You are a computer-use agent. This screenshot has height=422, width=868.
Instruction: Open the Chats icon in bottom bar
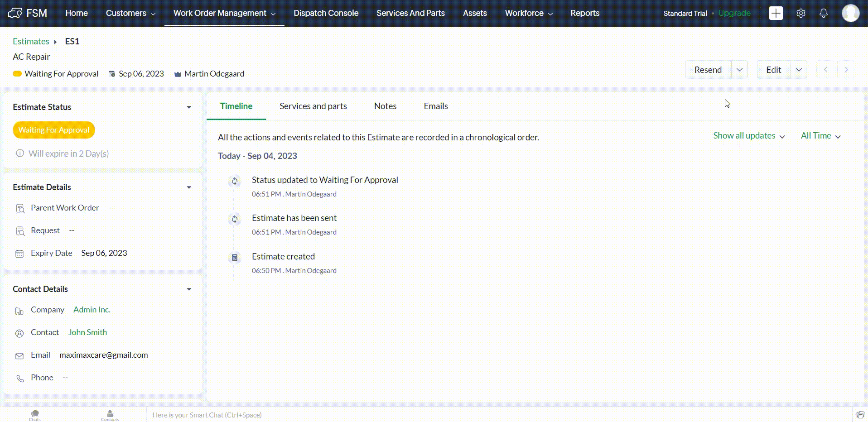tap(35, 415)
